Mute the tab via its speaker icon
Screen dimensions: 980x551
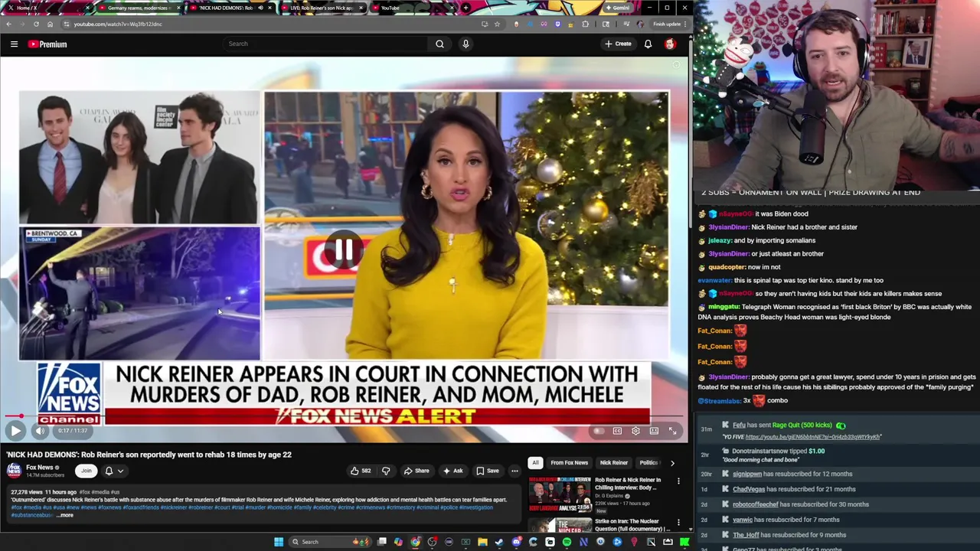pos(260,8)
